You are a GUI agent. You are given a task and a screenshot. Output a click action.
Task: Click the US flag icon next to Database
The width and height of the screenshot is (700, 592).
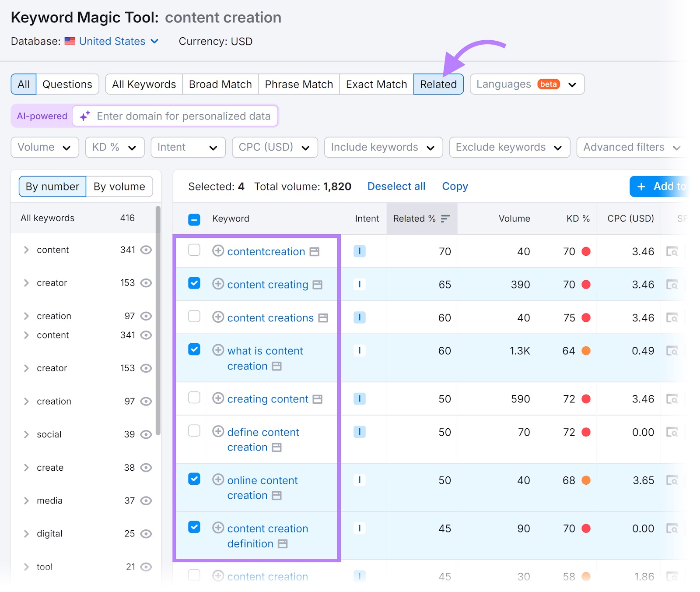click(x=70, y=41)
